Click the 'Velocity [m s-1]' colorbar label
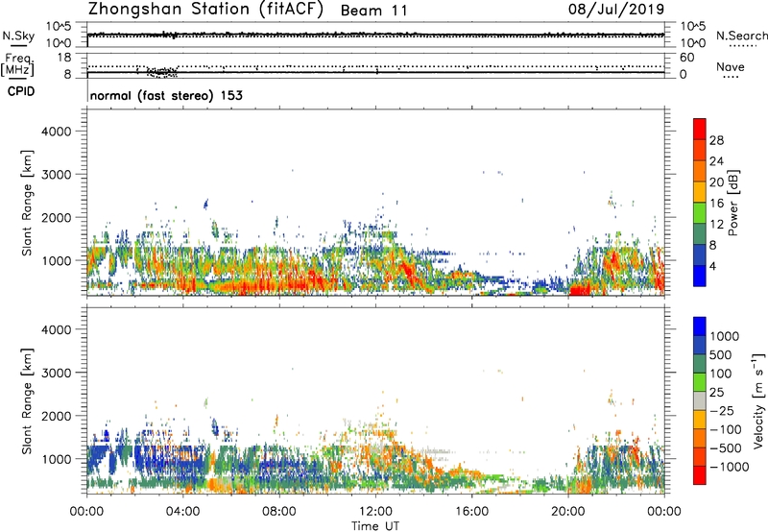 (758, 401)
